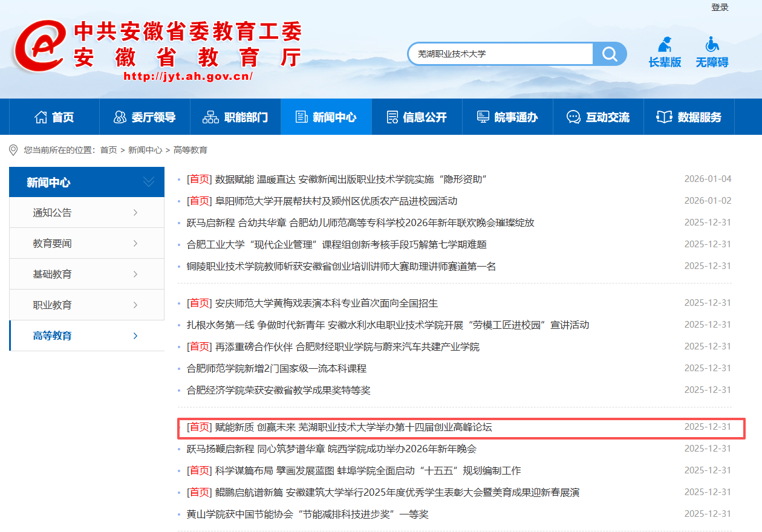Click the search box containing 芜湖职业技术大学
Screen dimensions: 762x532
pyautogui.click(x=501, y=54)
